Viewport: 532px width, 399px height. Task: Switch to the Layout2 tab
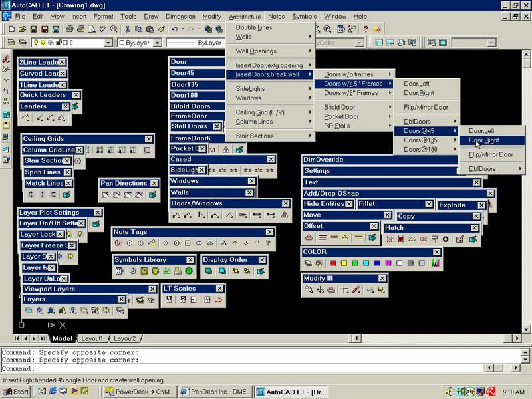coord(124,338)
